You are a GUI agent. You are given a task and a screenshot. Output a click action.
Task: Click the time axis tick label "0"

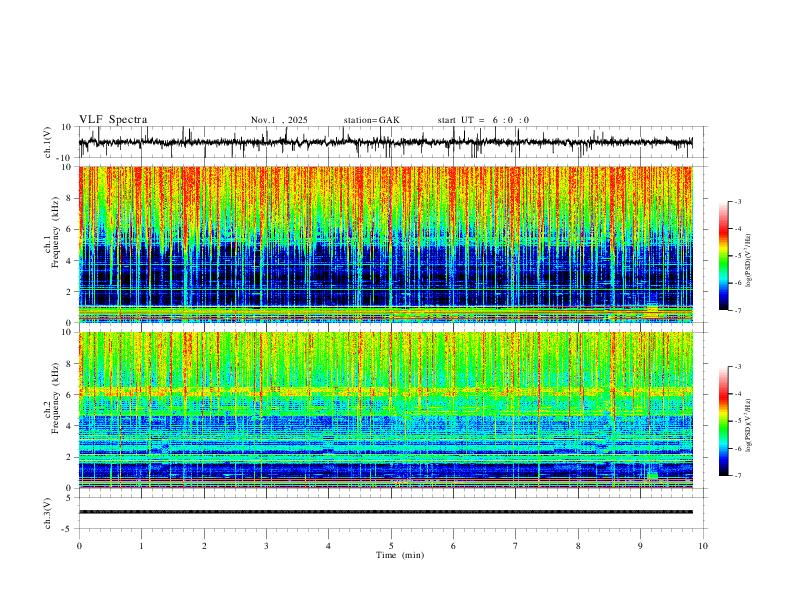pyautogui.click(x=79, y=546)
